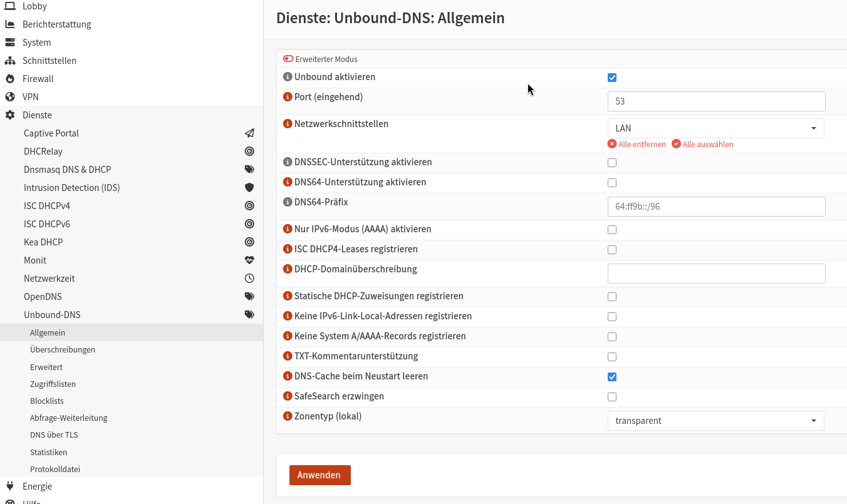Click the tag icon next to Unbound-DNS

[249, 314]
